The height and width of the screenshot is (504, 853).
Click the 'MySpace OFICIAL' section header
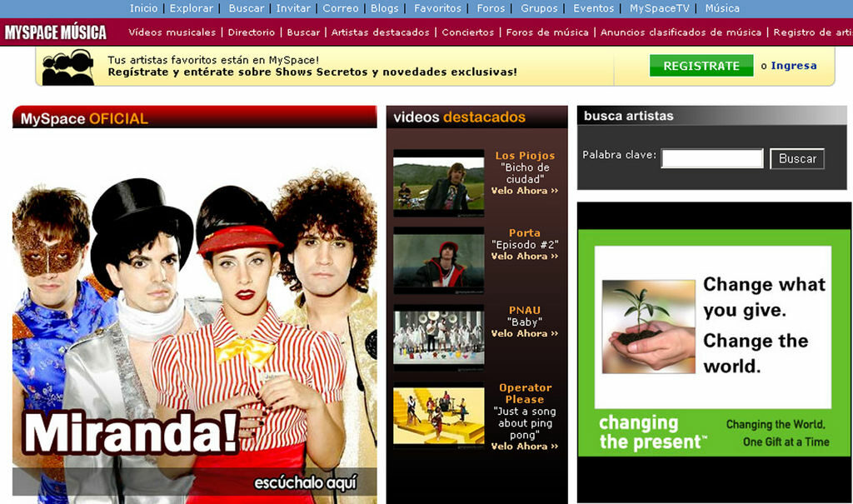pyautogui.click(x=195, y=117)
